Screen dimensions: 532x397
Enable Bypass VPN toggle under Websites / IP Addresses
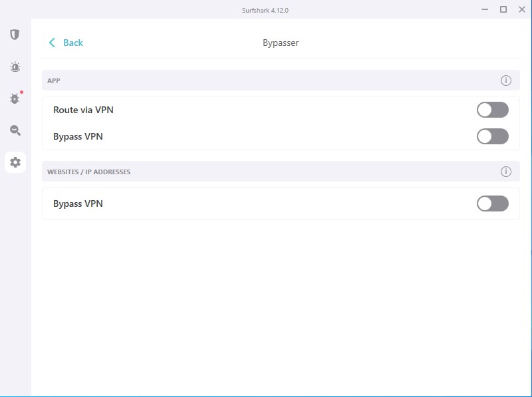click(493, 203)
